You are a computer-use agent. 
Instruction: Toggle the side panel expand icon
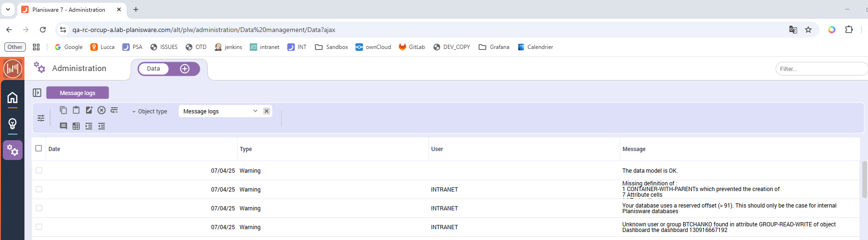pos(37,93)
